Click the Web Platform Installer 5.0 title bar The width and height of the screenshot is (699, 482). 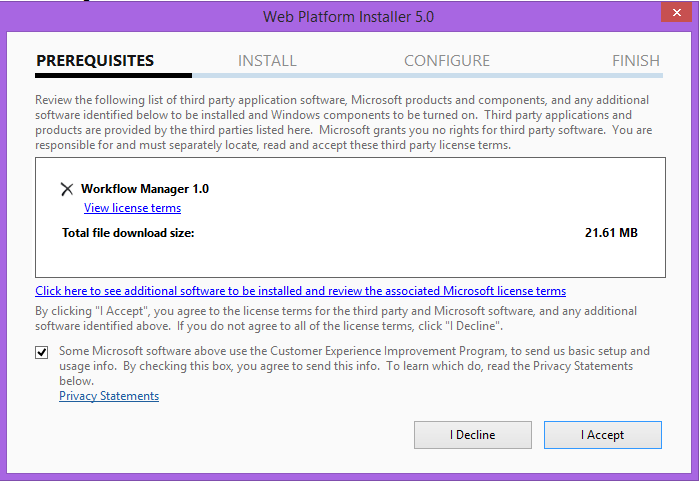tap(348, 16)
